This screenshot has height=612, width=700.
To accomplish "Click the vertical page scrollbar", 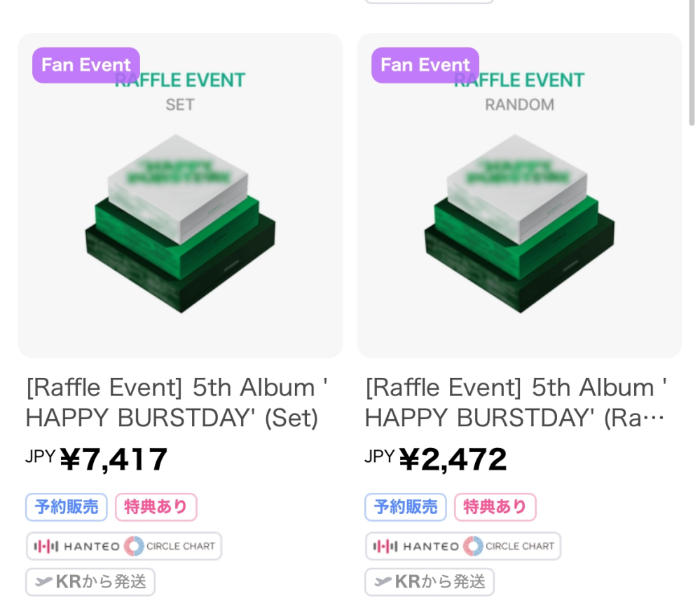I will pos(692,62).
